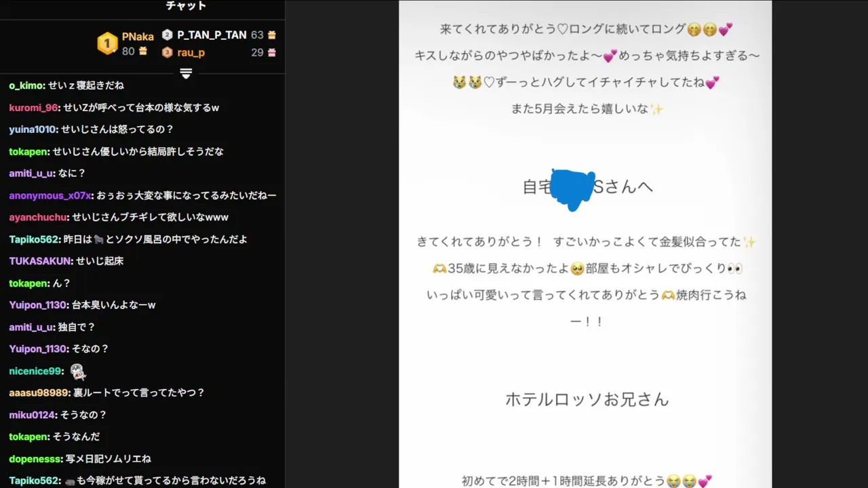Open P_TAN_P_TAN's profile in the leaderboard
Screen dimensions: 868x488
click(212, 35)
